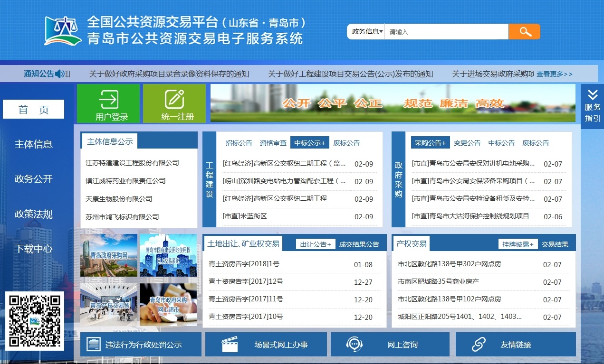Click the orange magnifier search button

click(x=524, y=32)
